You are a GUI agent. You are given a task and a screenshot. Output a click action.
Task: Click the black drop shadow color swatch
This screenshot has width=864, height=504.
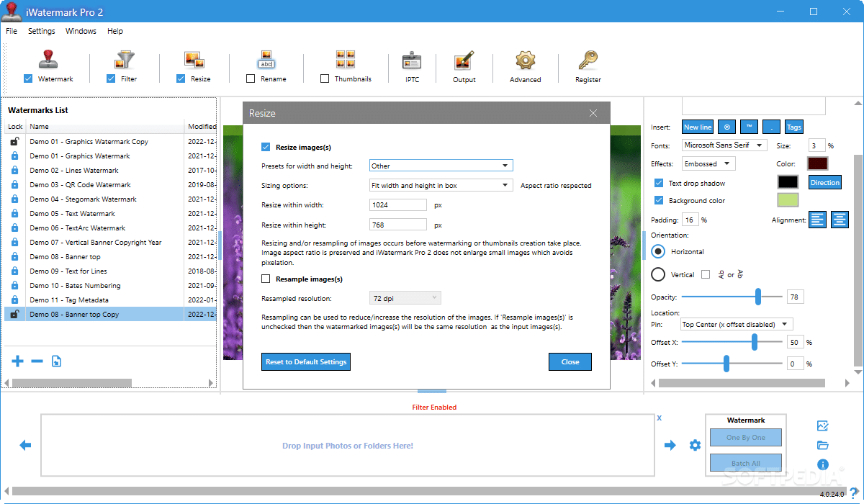click(788, 182)
